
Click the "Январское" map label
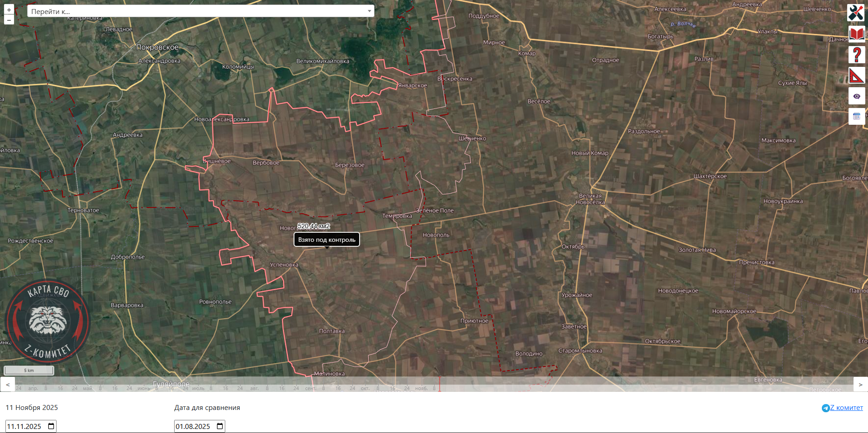[413, 85]
